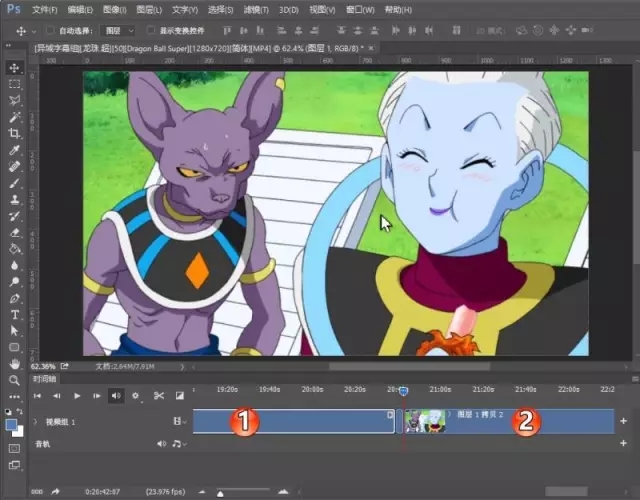Open the 滤镜(T) menu
This screenshot has width=640, height=500.
256,10
